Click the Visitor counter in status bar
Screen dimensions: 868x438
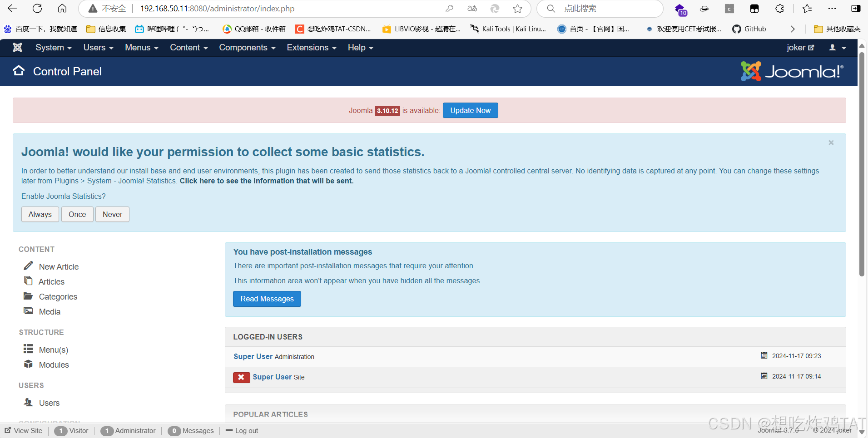(71, 431)
